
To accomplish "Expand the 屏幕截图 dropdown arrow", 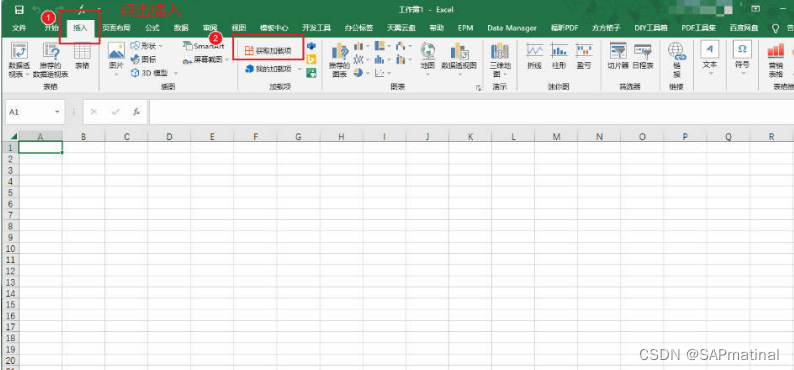I will coord(227,60).
